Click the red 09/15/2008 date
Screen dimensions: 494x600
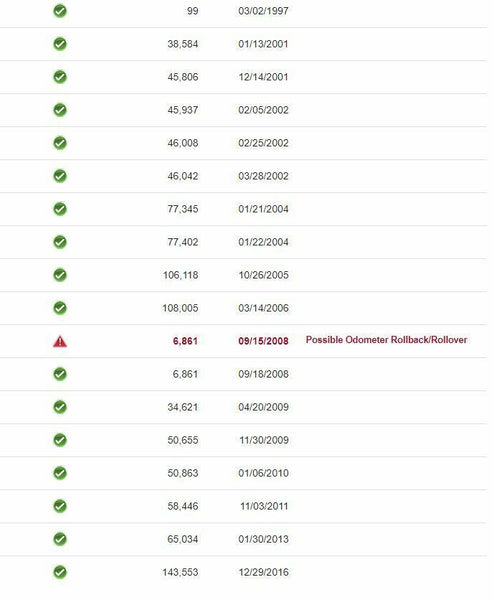tap(263, 341)
